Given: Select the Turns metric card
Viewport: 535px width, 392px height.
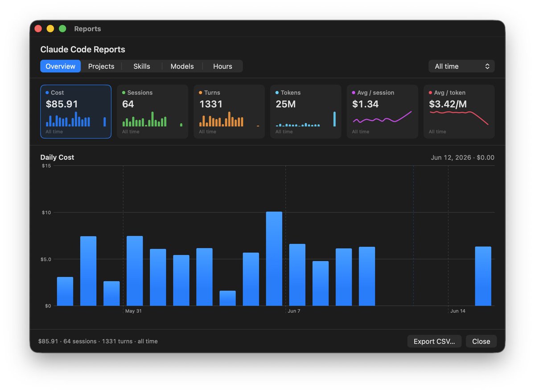Looking at the screenshot, I should coord(229,111).
